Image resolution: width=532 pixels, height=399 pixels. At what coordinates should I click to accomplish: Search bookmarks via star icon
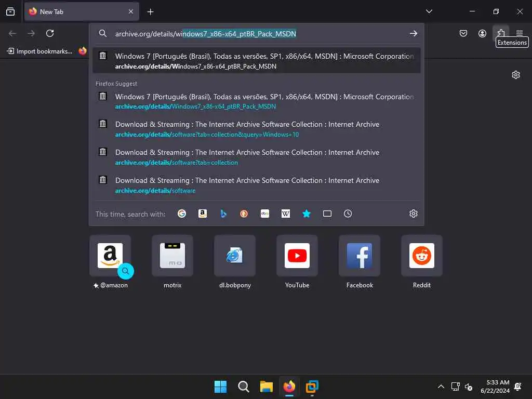click(307, 214)
